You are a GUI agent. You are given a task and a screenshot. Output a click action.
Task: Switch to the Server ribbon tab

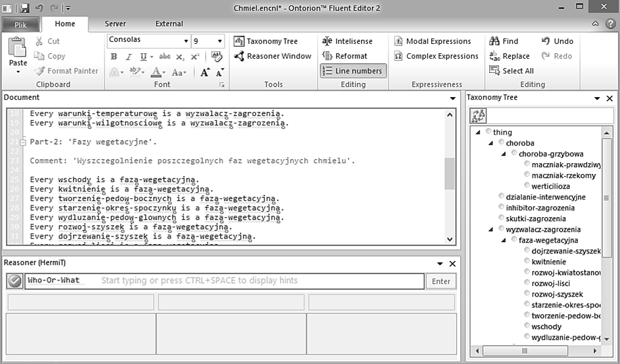pyautogui.click(x=115, y=24)
